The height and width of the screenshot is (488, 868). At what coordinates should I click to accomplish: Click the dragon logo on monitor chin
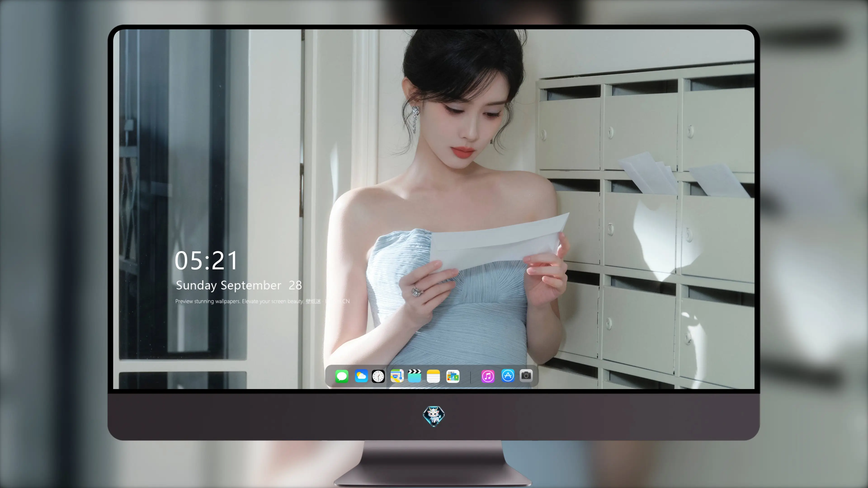click(434, 416)
